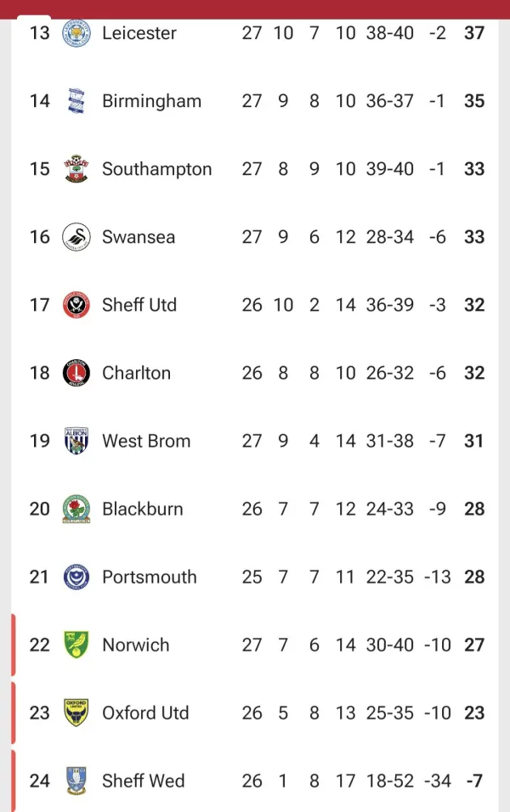Select the Oxford Utd ox badge
Viewport: 510px width, 812px height.
(76, 713)
